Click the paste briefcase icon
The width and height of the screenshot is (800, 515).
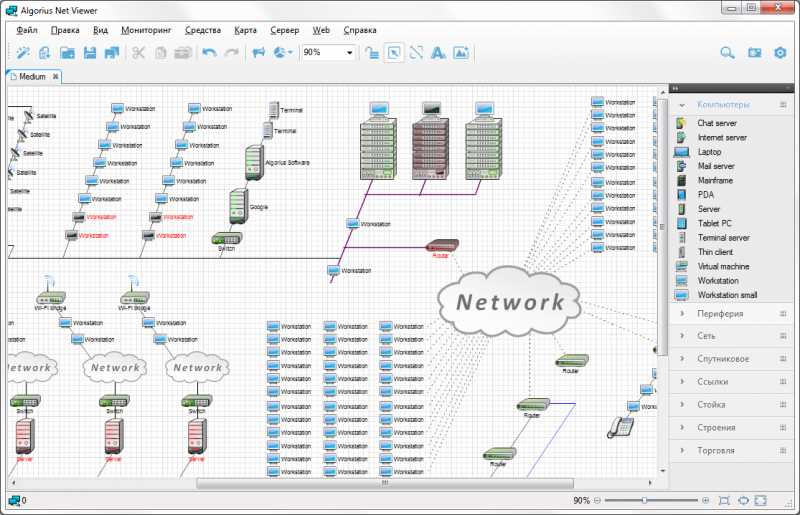tap(183, 53)
